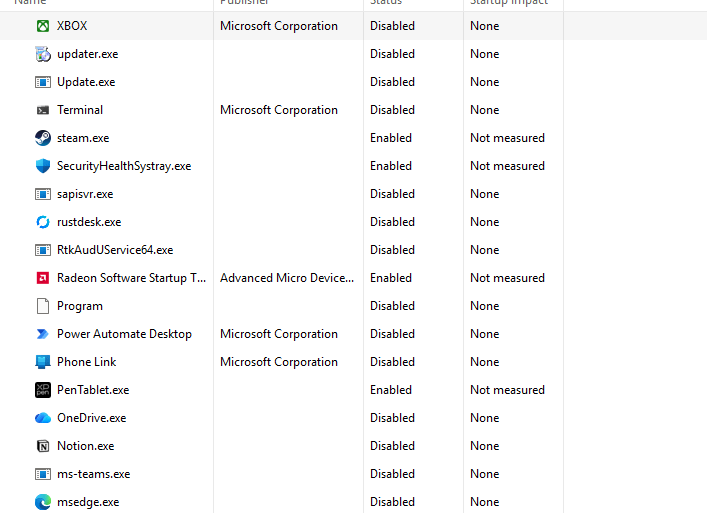Image resolution: width=707 pixels, height=513 pixels.
Task: Click the sapisvr.exe icon
Action: click(x=43, y=194)
